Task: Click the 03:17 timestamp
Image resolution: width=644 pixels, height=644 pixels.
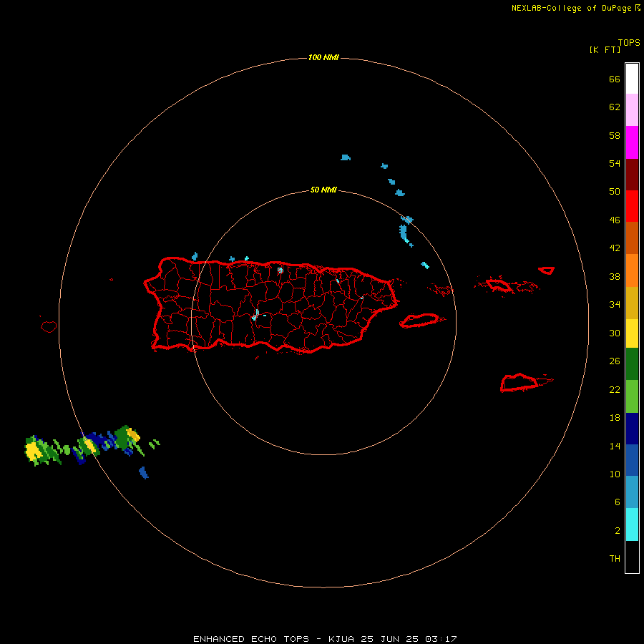Action: [441, 639]
